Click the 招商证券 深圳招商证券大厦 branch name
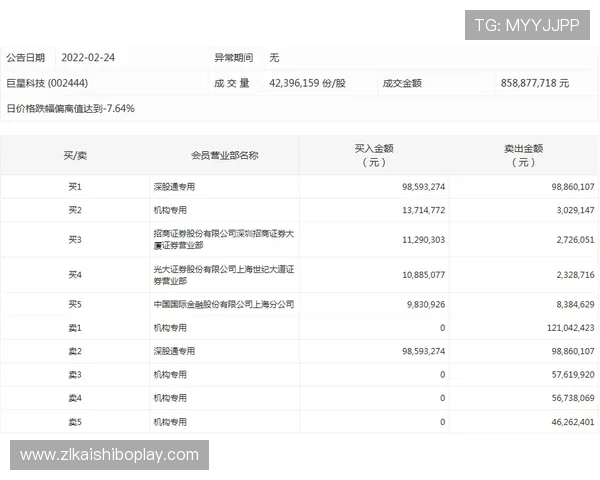This screenshot has height=480, width=600. [223, 240]
